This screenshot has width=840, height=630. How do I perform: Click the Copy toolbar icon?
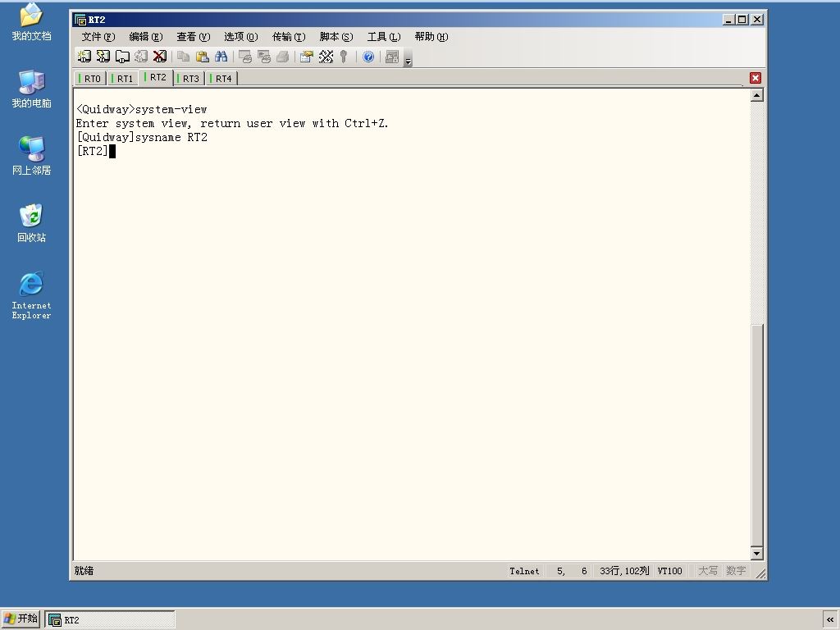click(x=183, y=57)
